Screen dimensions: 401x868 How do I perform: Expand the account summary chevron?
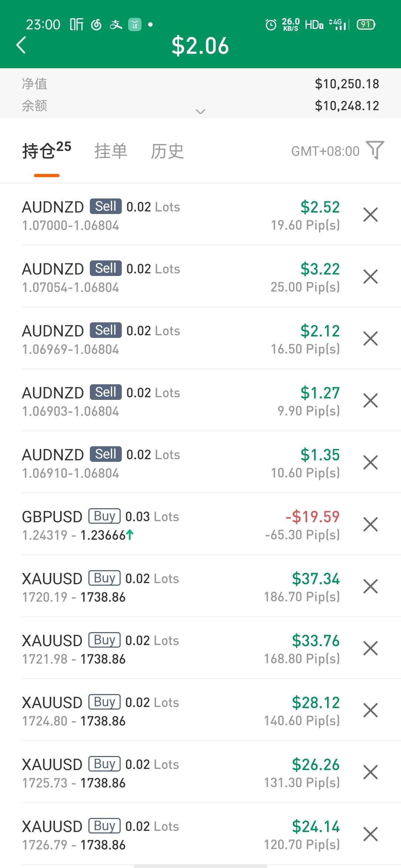[200, 111]
